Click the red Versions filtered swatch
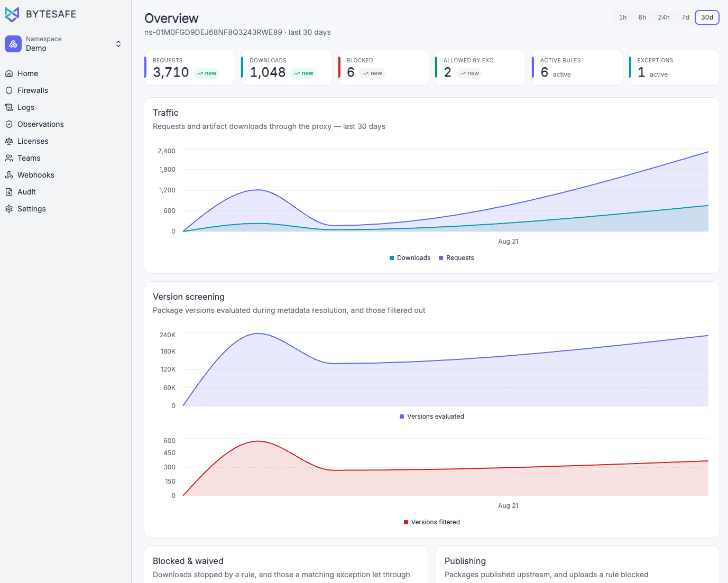Viewport: 728px width, 583px height. click(x=406, y=522)
